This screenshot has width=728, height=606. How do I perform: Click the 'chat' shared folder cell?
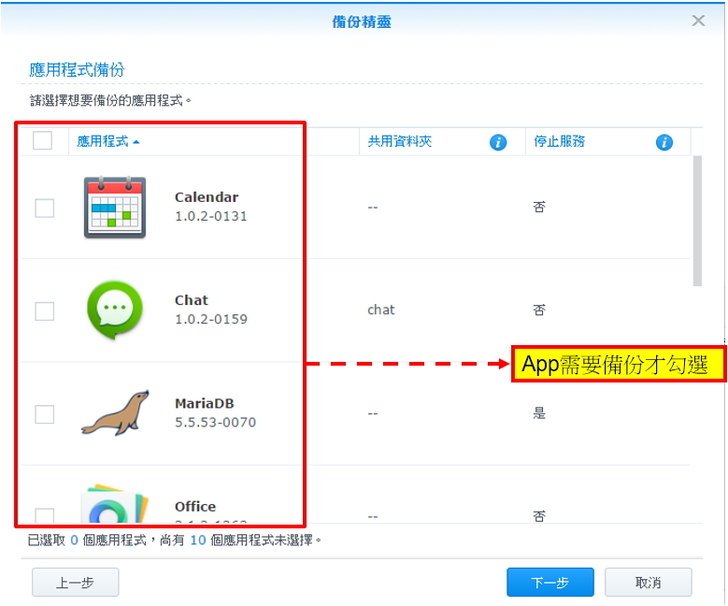(381, 310)
